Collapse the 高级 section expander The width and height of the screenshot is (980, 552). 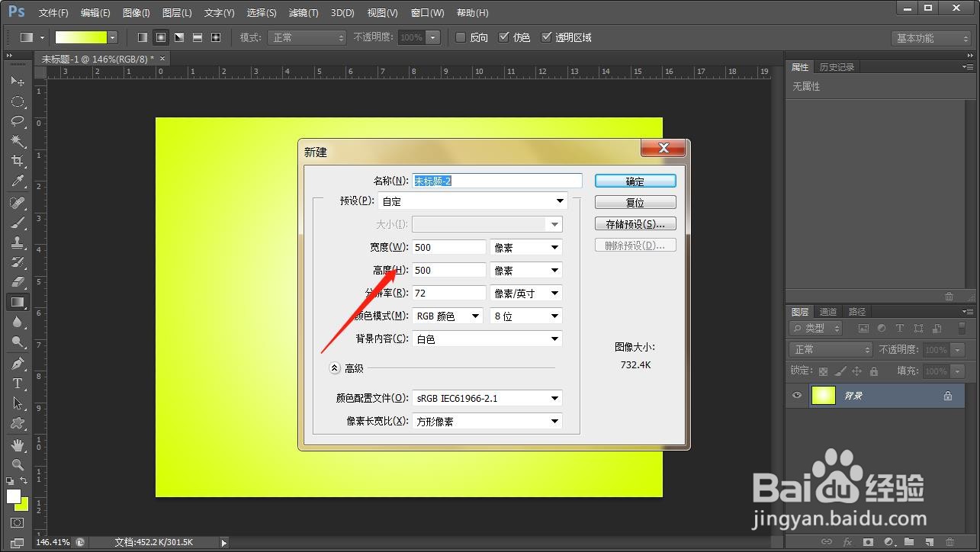335,368
